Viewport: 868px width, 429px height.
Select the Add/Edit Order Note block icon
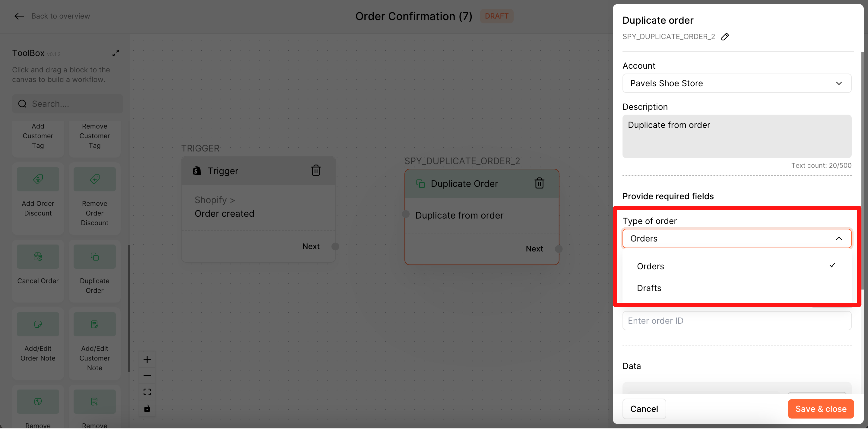point(38,324)
